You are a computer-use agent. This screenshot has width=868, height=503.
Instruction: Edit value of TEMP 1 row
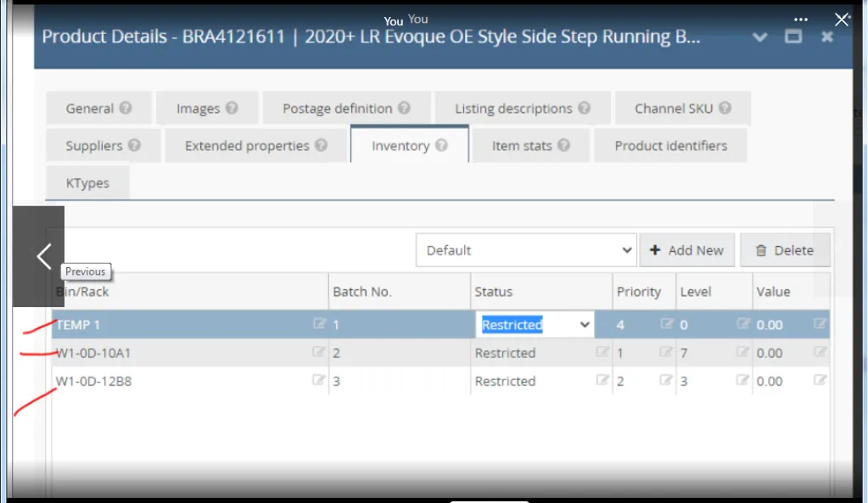pyautogui.click(x=820, y=324)
